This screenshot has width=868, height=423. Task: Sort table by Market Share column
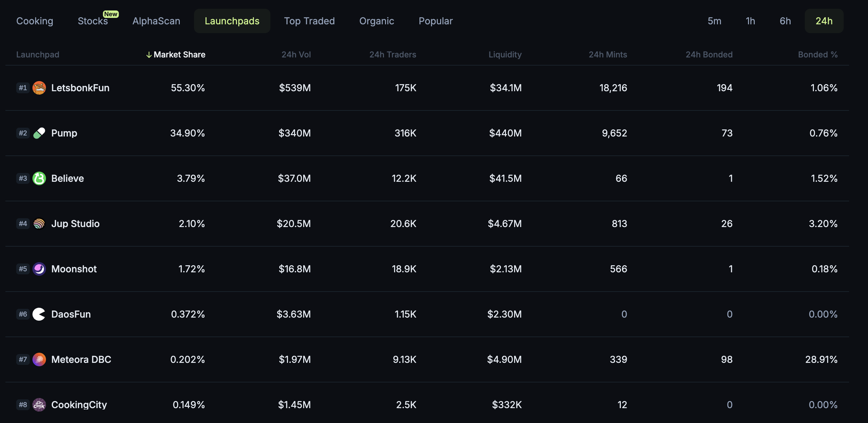point(179,55)
